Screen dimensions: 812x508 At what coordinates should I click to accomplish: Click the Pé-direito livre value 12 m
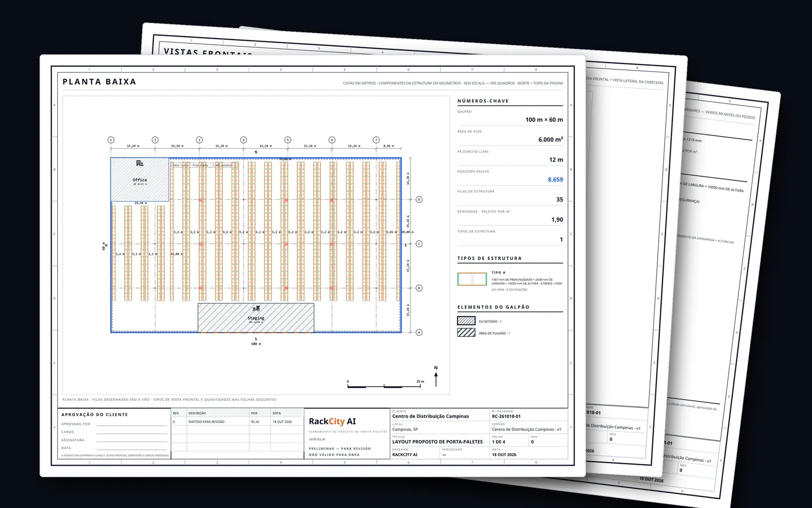(556, 160)
